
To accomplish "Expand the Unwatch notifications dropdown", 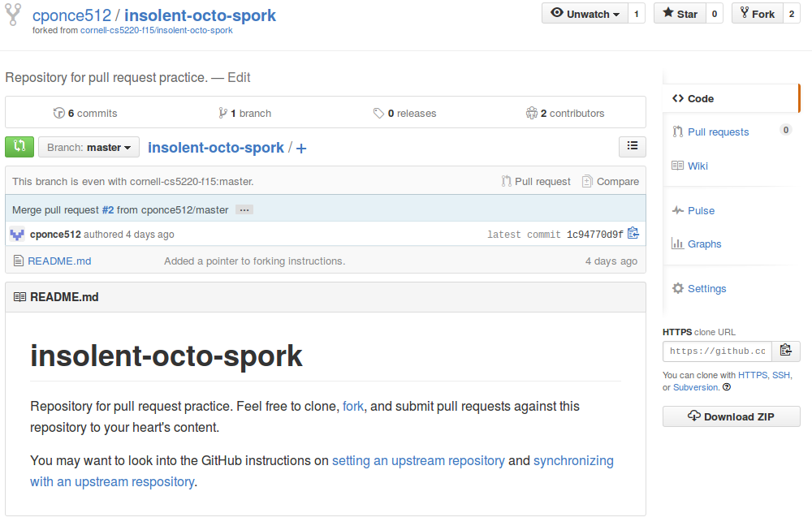I will (585, 14).
